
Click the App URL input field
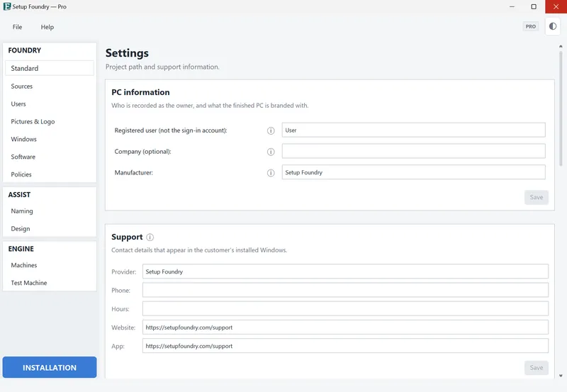click(x=345, y=346)
